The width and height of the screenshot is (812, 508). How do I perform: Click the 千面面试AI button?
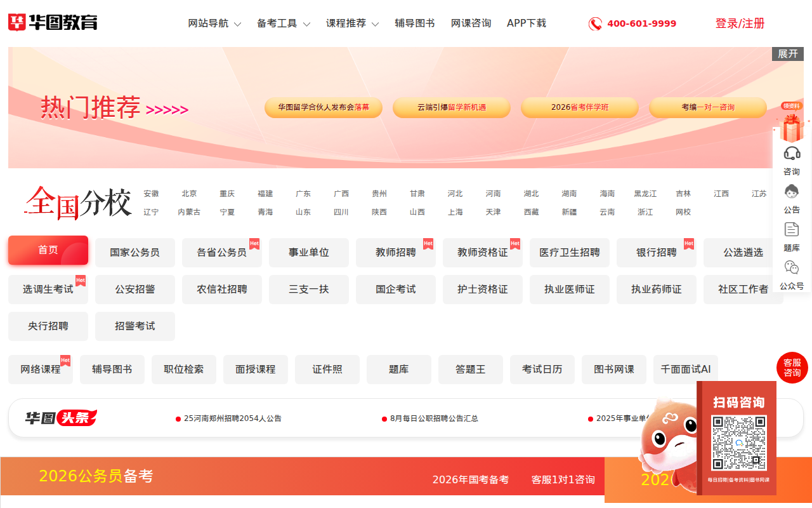(686, 370)
